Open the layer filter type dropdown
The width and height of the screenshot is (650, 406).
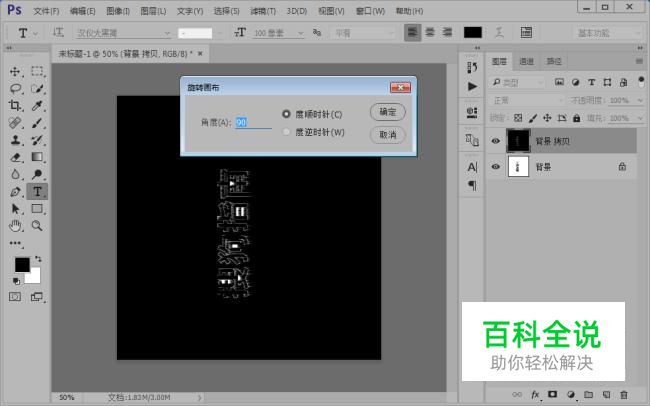coord(517,83)
